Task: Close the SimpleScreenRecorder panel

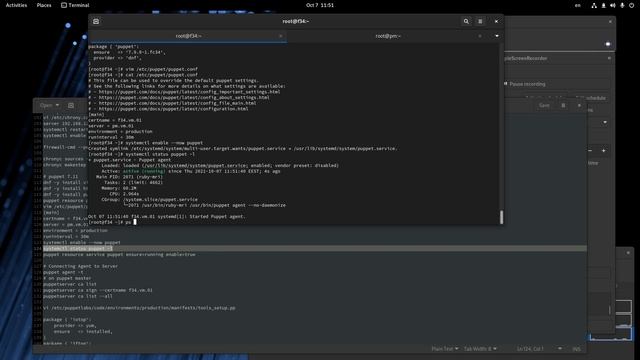Action: click(609, 58)
